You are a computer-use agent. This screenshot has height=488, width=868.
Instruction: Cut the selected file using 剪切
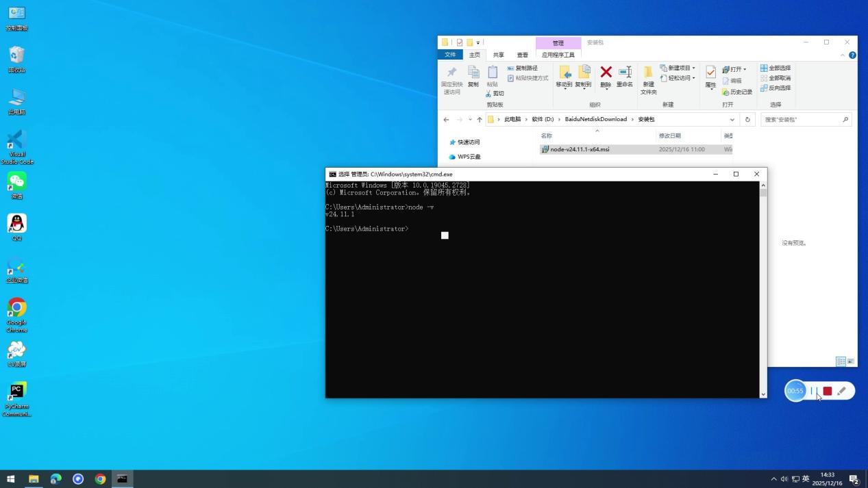click(497, 93)
